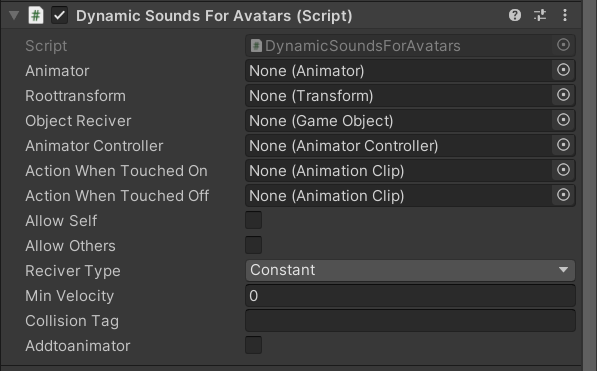Screen dimensions: 597x371
Task: Open picker for Action When Touched Off
Action: 563,195
